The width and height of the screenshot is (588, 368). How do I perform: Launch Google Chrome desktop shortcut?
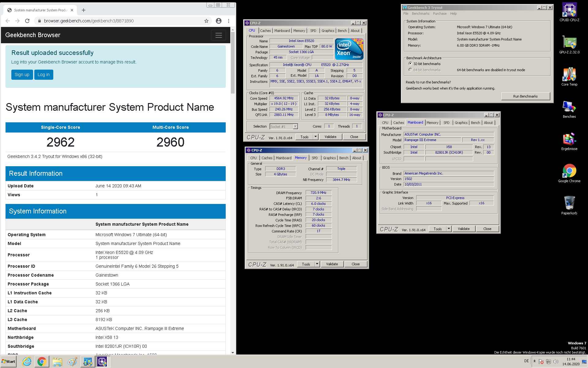569,174
